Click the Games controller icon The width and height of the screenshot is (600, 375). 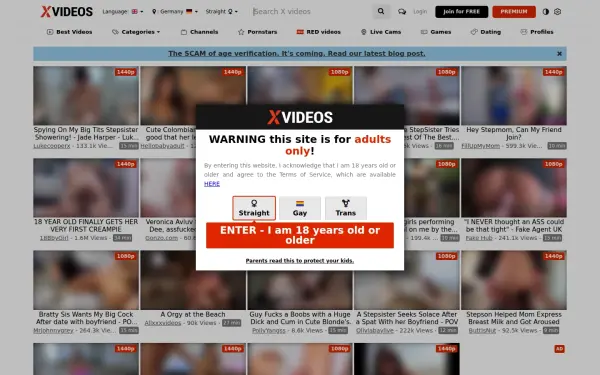424,32
